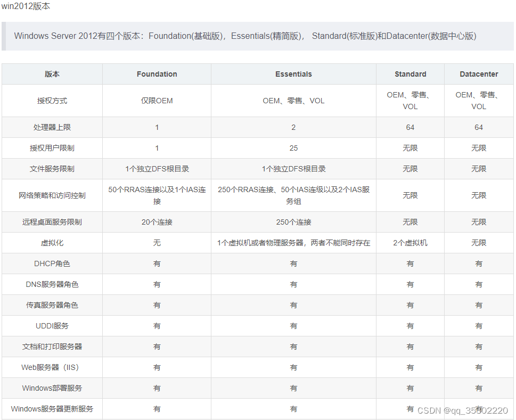Image resolution: width=516 pixels, height=420 pixels.
Task: Select the '文档和打印服务器' row label
Action: tap(52, 347)
